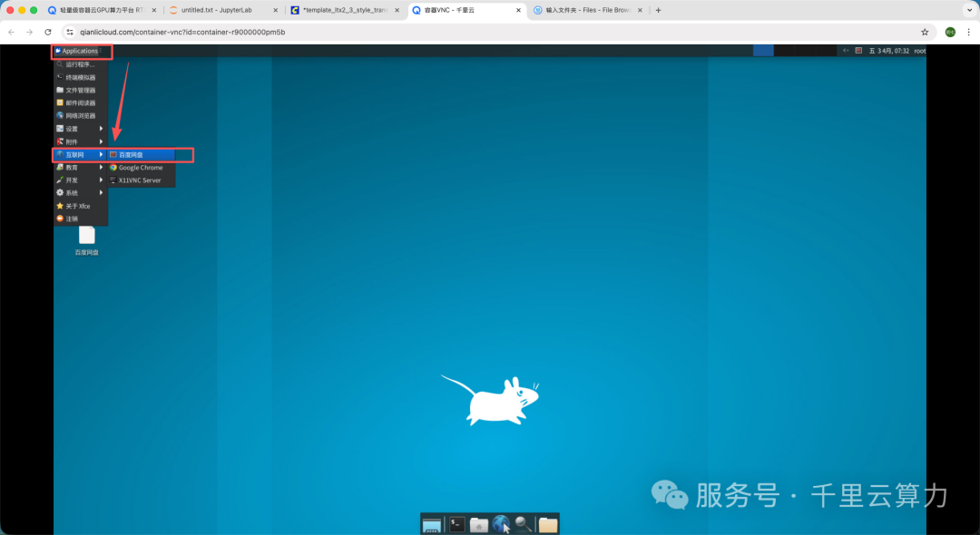Click the show desktop icon in dock
Screen dimensions: 980x535
coord(431,526)
